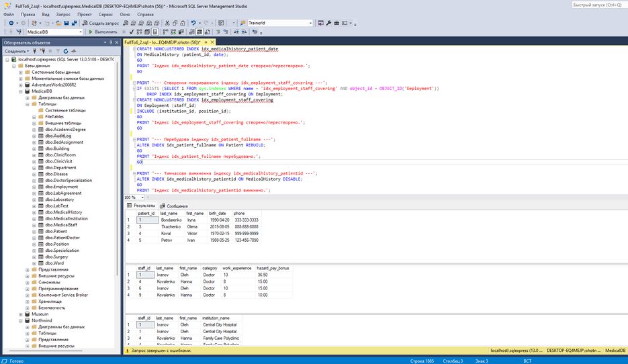Collapse the MedicalDB database node
Image resolution: width=628 pixels, height=364 pixels.
point(21,91)
